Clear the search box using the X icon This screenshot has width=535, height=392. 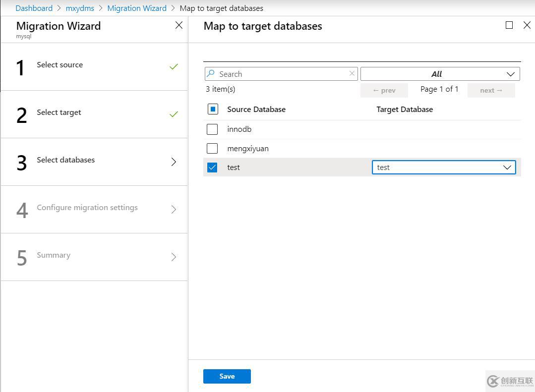352,73
